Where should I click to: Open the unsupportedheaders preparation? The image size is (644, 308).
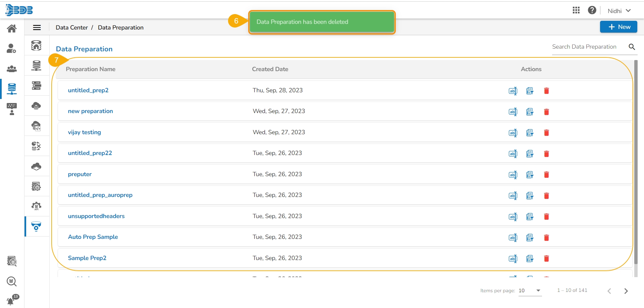(96, 216)
